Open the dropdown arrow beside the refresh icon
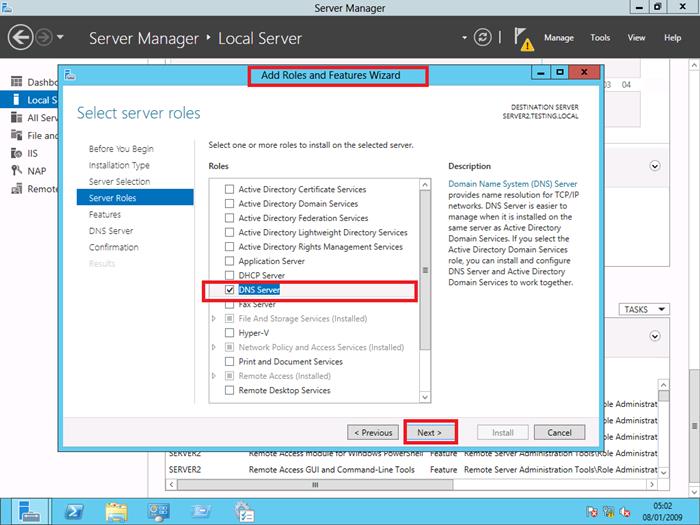Screen dimensions: 700x525 (464, 38)
